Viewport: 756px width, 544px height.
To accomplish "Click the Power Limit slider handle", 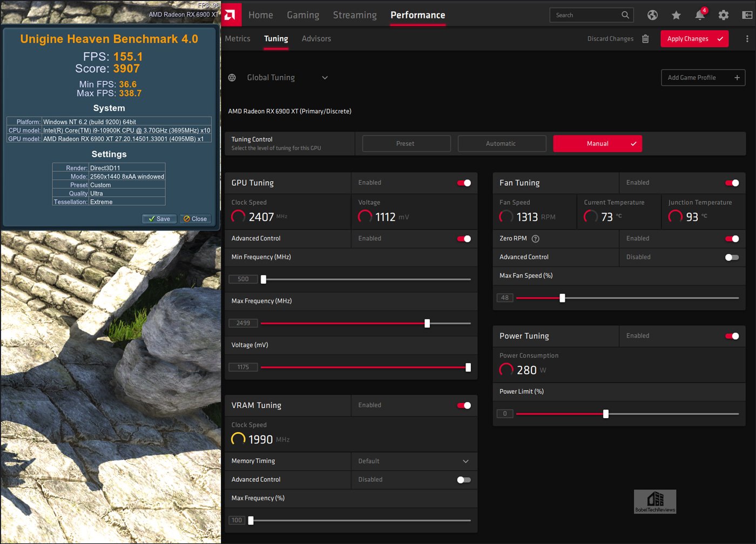I will [606, 414].
